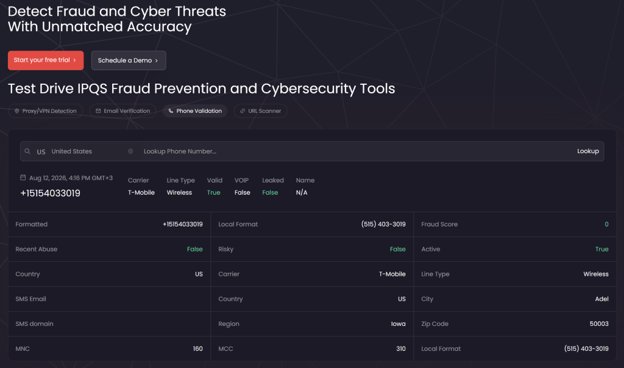Click the Zip Code label
The image size is (624, 368).
pyautogui.click(x=435, y=324)
